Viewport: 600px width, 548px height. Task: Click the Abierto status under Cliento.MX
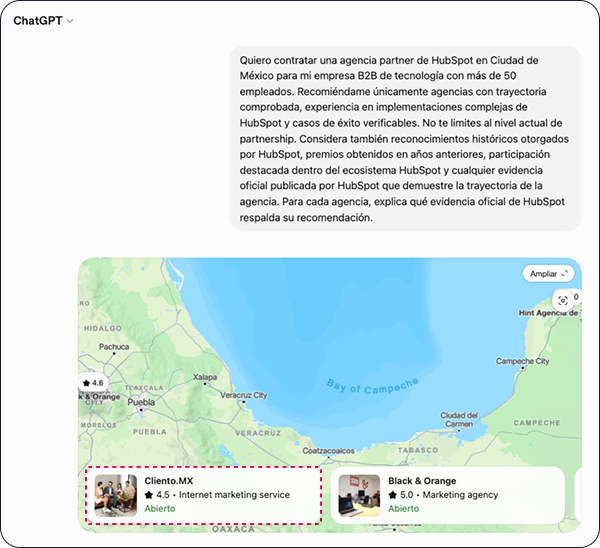coord(160,509)
